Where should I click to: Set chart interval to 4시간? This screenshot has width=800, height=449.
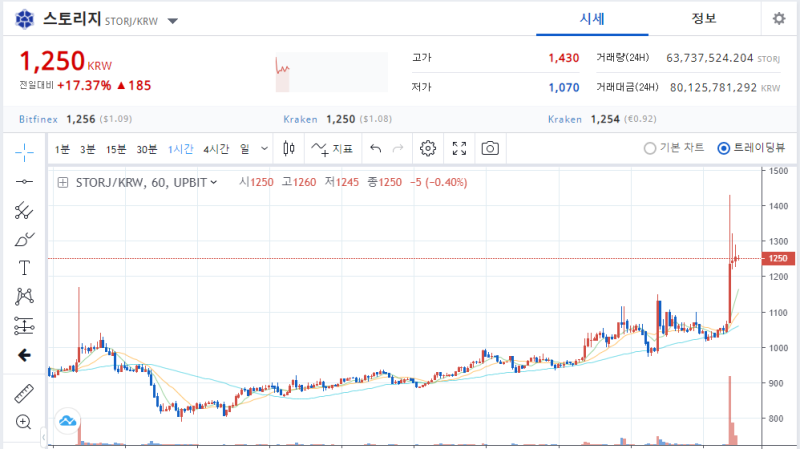(216, 149)
